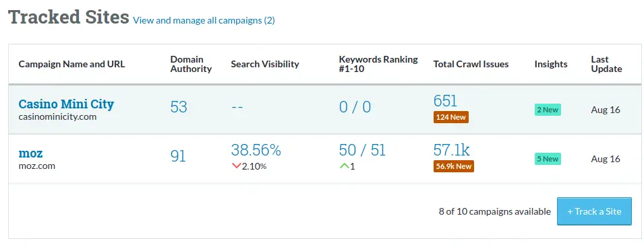
Task: Click the Total Crawl Issues column header
Action: (471, 65)
